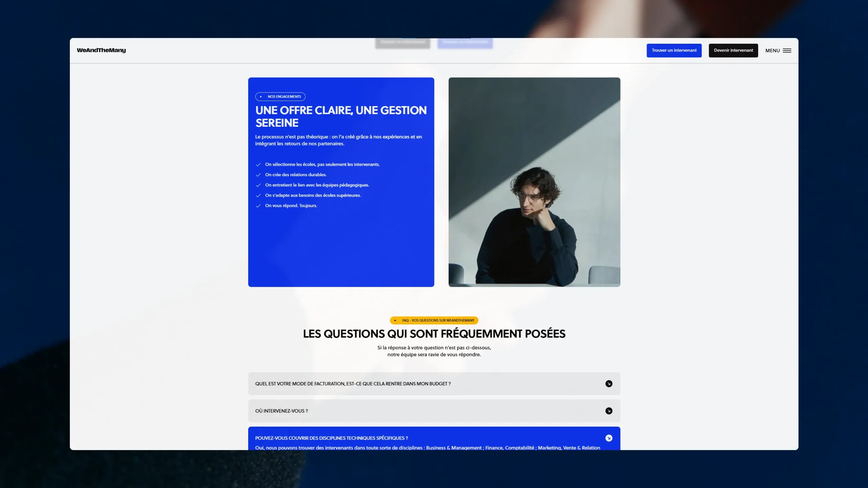
Task: Click text On sélectionne les écoles, pas seulement les intervenants
Action: [322, 164]
